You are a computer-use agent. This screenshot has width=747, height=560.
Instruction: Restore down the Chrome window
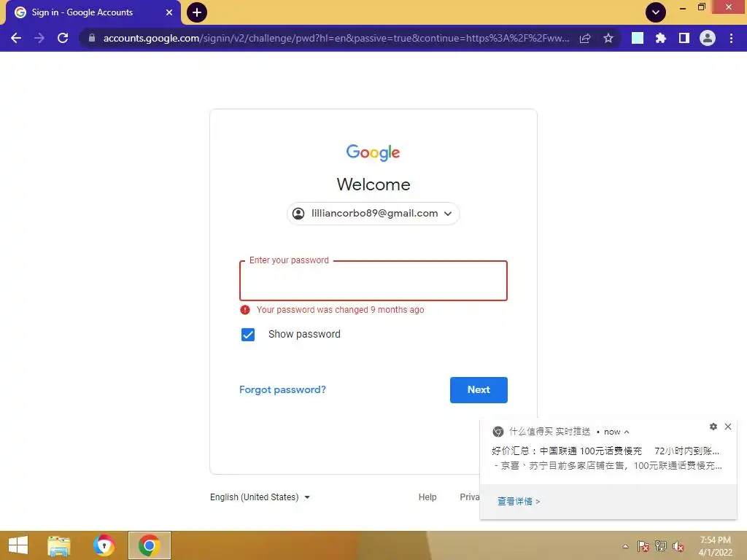(701, 7)
